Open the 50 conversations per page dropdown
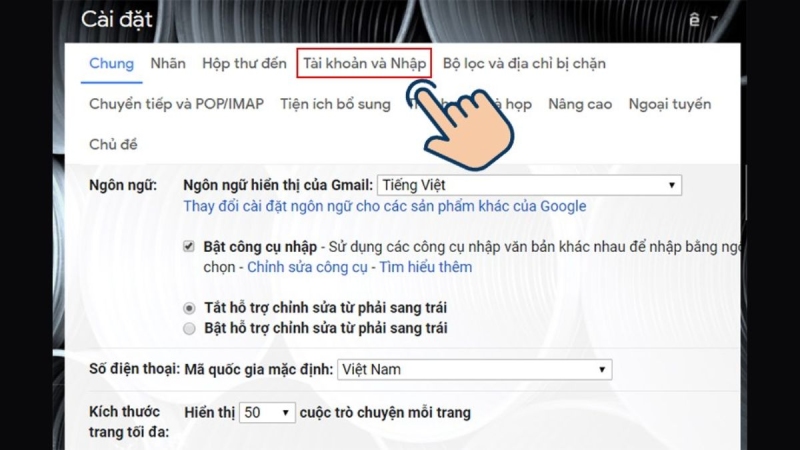The height and width of the screenshot is (450, 800). (x=267, y=412)
